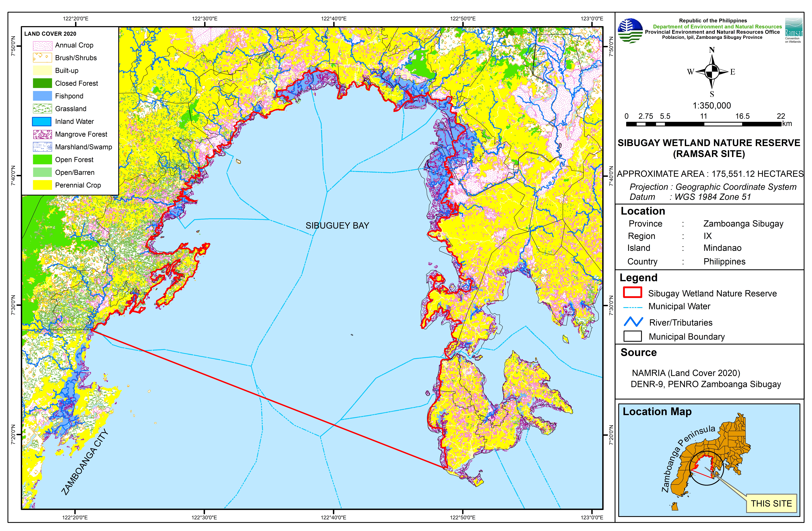The width and height of the screenshot is (812, 531).
Task: Click the Perennial Crop legend label
Action: [78, 185]
